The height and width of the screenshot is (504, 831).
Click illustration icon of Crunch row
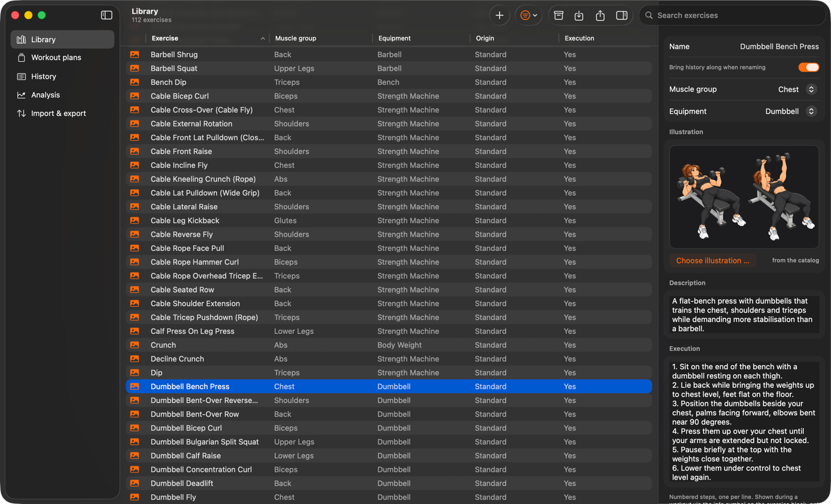(x=134, y=345)
